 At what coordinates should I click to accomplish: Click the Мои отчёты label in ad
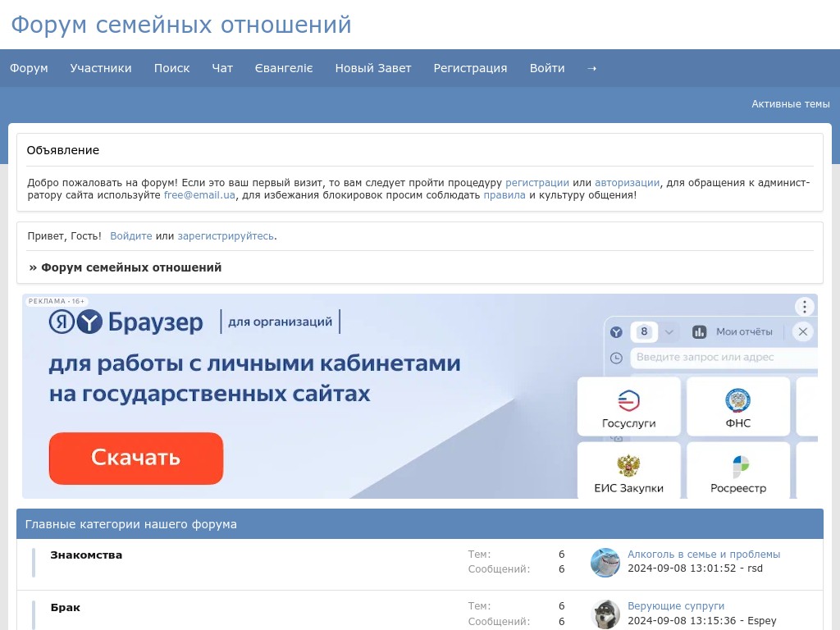click(744, 332)
